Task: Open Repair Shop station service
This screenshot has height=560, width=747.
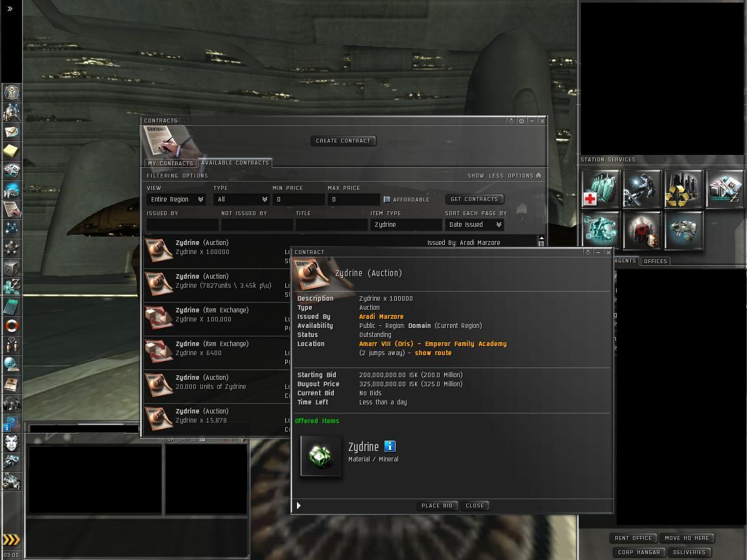Action: tap(642, 189)
